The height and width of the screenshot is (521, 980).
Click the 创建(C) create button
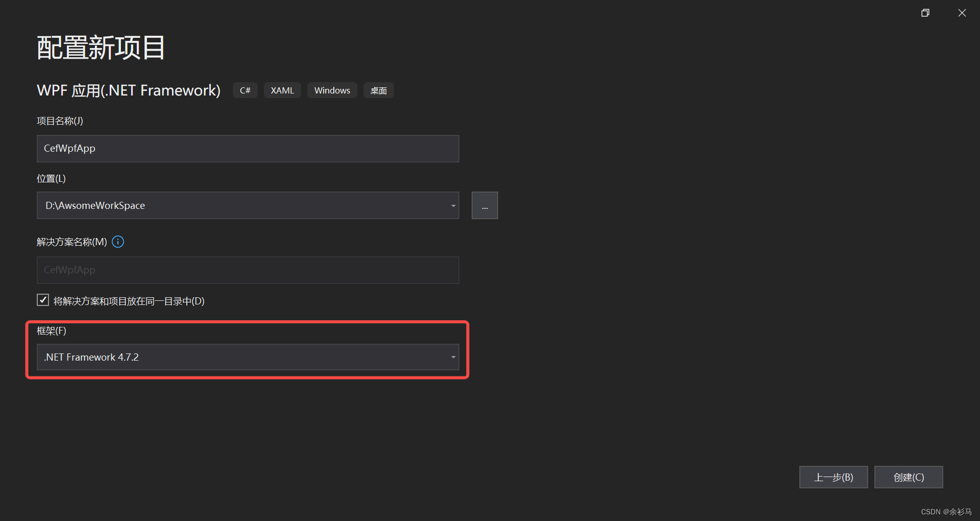pos(908,477)
